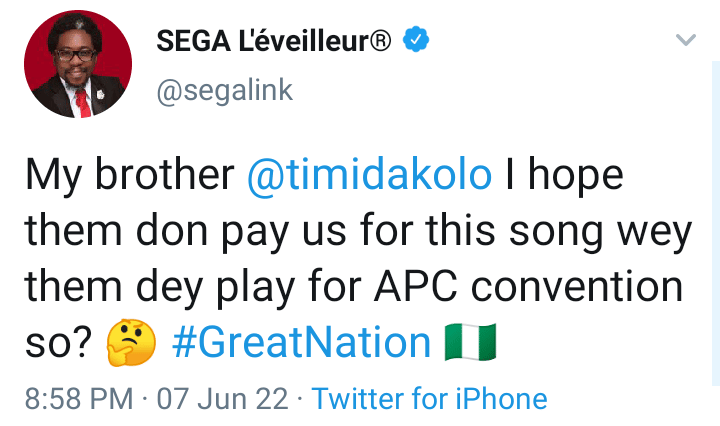720x426 pixels.
Task: Click "I hope" after the mention
Action: [x=564, y=176]
